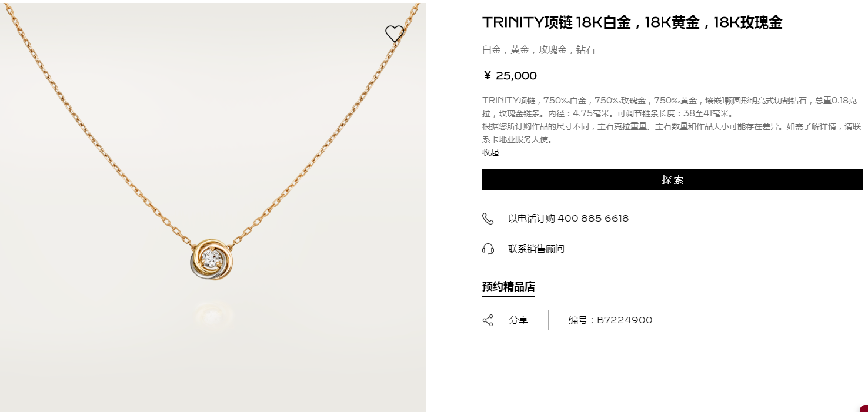Collapse description with 收起 link
Image resolution: width=868 pixels, height=412 pixels.
point(490,152)
